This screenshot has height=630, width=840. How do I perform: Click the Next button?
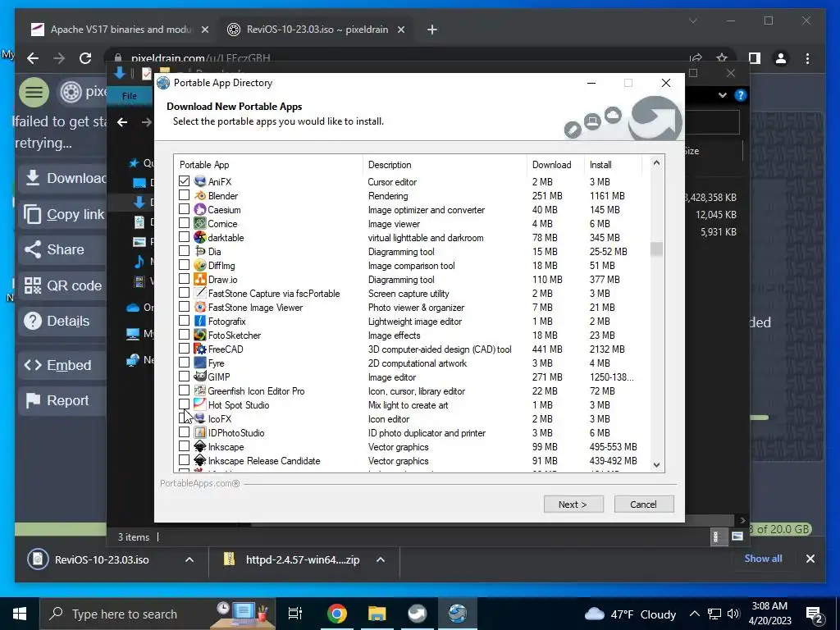coord(573,504)
